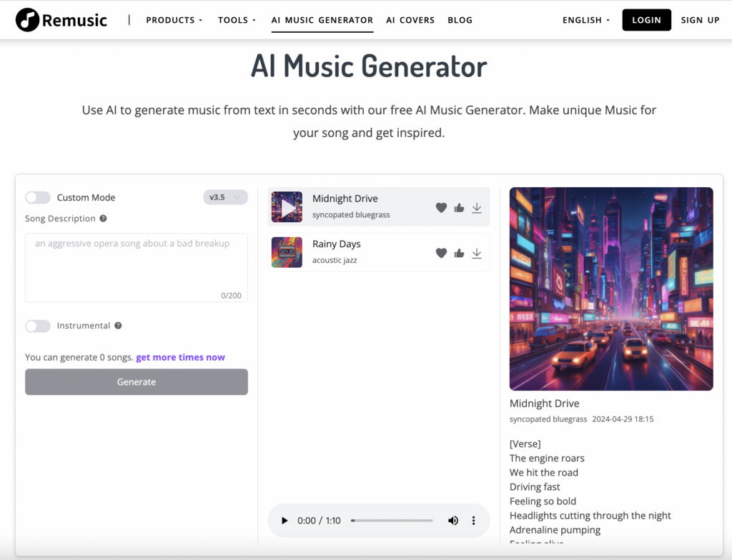Download the Midnight Drive song
This screenshot has width=732, height=560.
pyautogui.click(x=477, y=208)
